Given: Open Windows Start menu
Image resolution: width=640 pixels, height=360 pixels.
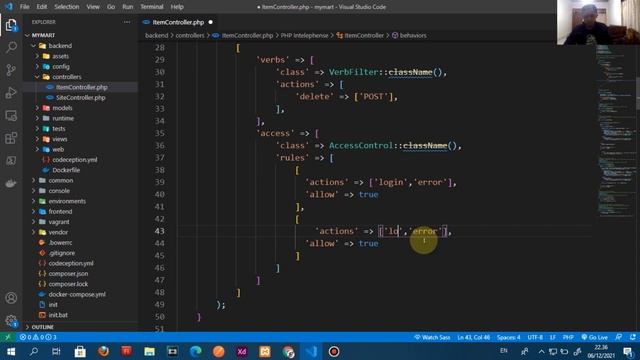Looking at the screenshot, I should click(11, 351).
